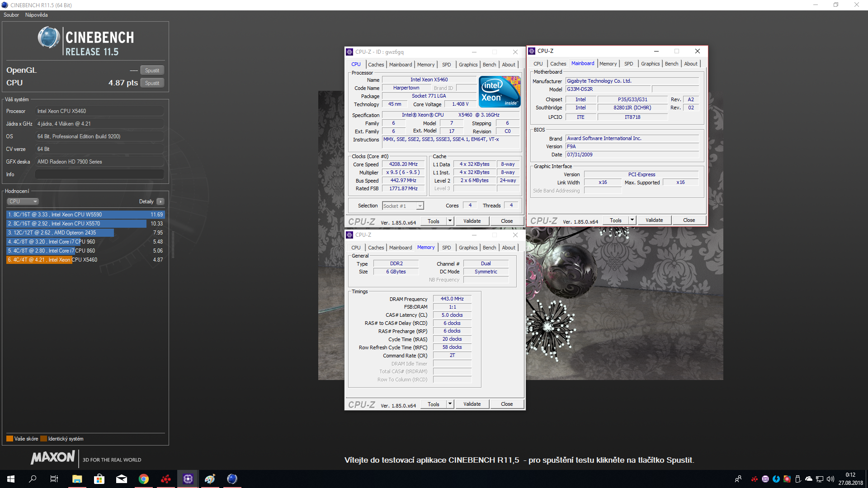Open File Explorer from the taskbar
Screen dimensions: 868x488
77,479
